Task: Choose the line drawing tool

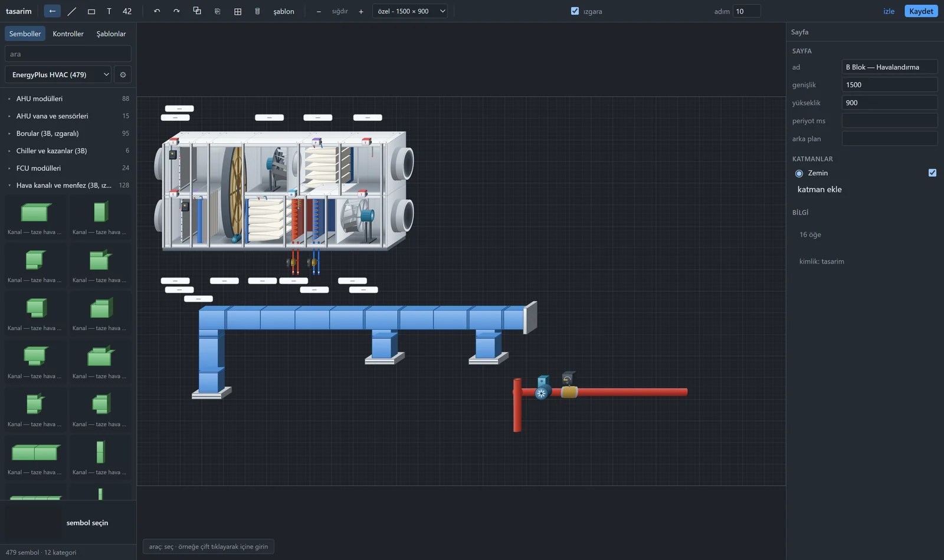Action: coord(72,11)
